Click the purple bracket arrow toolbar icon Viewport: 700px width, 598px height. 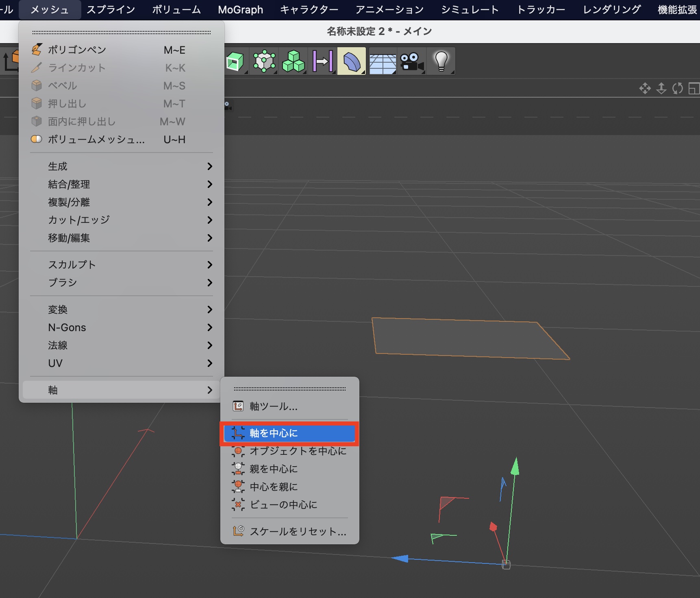coord(323,61)
